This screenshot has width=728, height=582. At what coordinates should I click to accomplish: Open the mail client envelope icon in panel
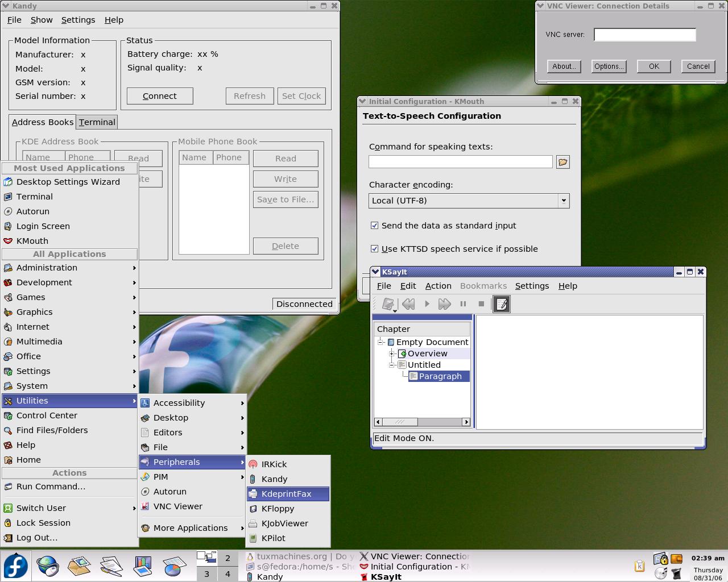pyautogui.click(x=79, y=566)
